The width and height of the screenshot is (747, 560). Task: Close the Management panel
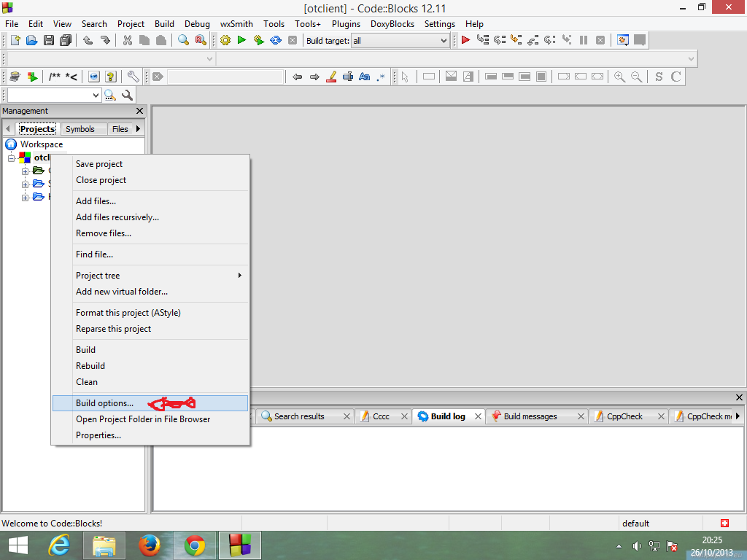[x=139, y=111]
